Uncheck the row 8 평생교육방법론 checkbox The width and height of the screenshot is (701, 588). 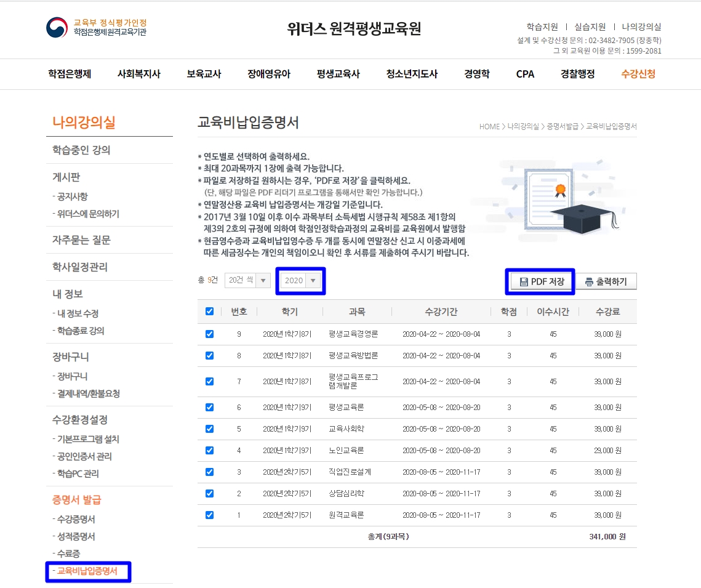tap(209, 355)
